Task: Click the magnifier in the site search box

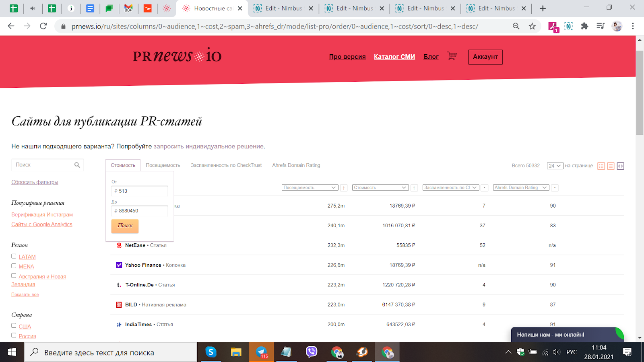Action: [77, 165]
